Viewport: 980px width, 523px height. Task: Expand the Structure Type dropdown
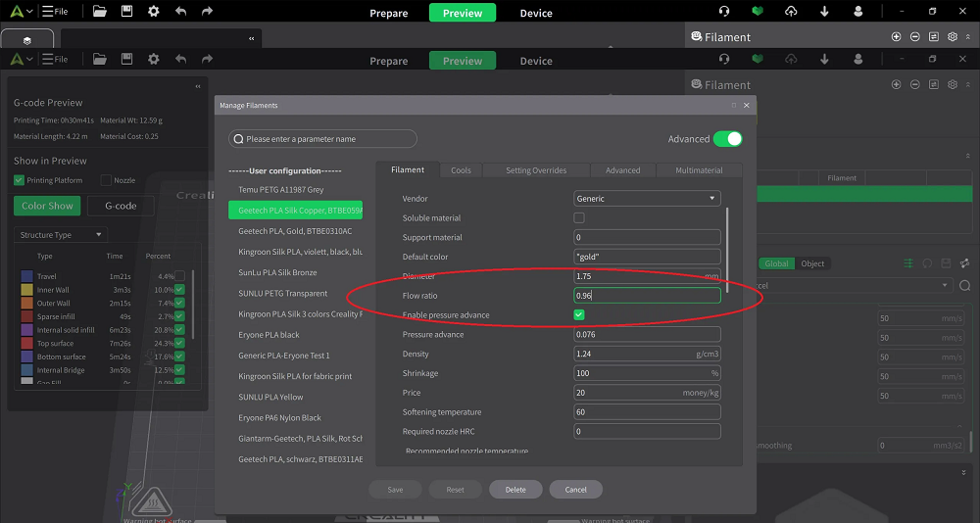(x=61, y=235)
